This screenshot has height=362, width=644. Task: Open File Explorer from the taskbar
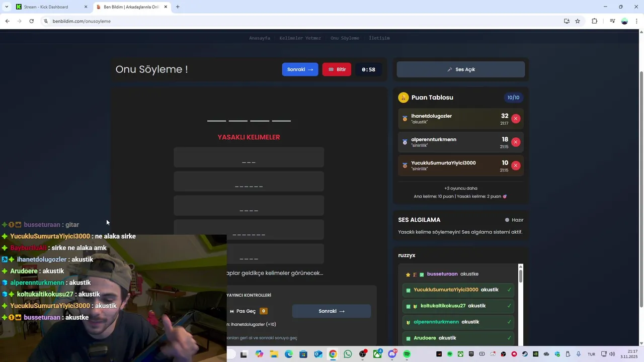(274, 354)
